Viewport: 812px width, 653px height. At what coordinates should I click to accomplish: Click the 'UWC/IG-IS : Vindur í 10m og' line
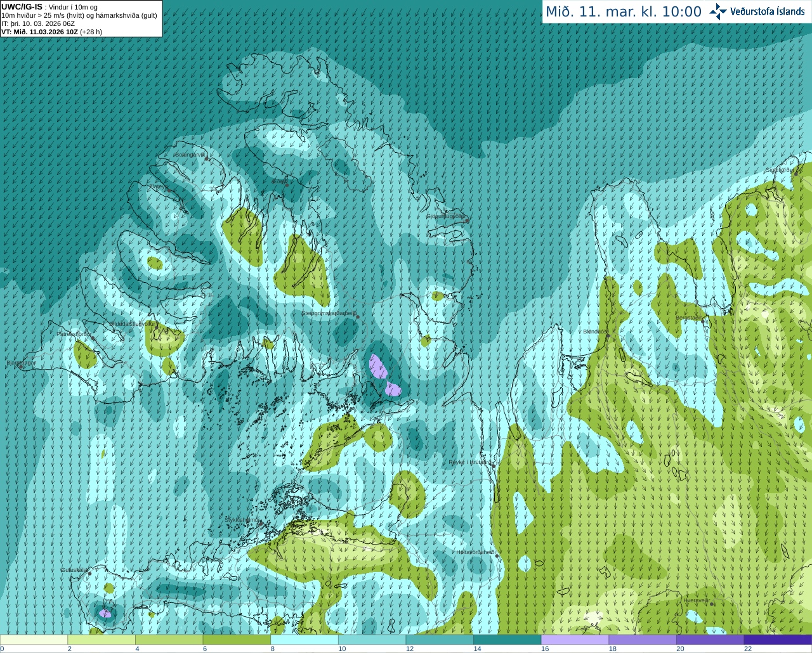click(49, 7)
